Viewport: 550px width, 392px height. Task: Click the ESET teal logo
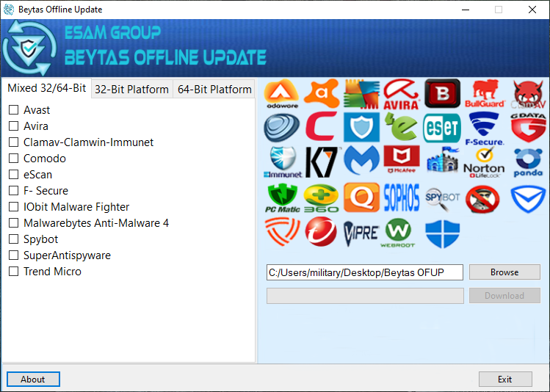(442, 128)
